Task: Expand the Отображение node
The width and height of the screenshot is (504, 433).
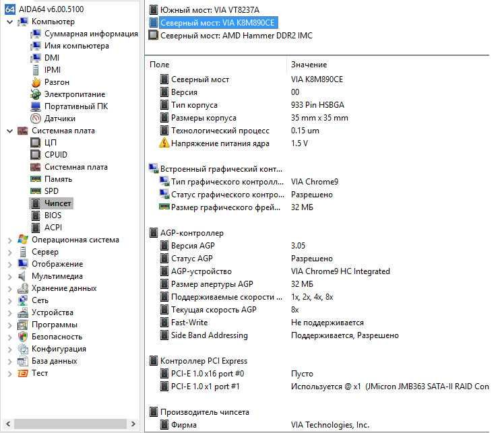Action: pyautogui.click(x=10, y=265)
